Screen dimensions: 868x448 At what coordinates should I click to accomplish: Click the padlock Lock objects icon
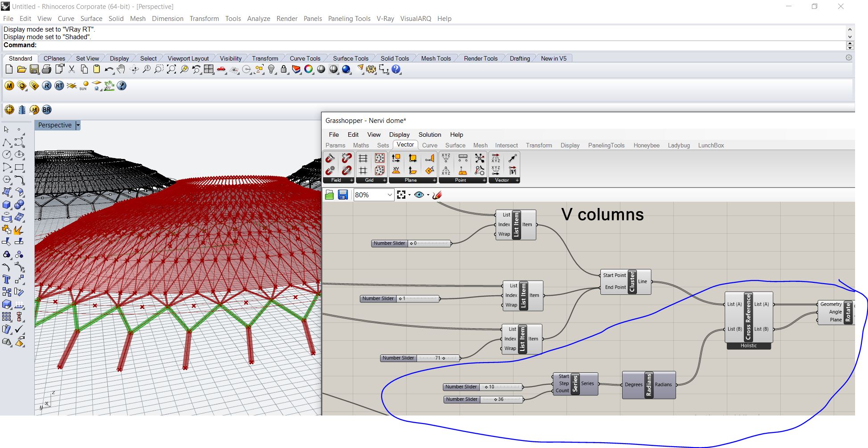[x=284, y=69]
